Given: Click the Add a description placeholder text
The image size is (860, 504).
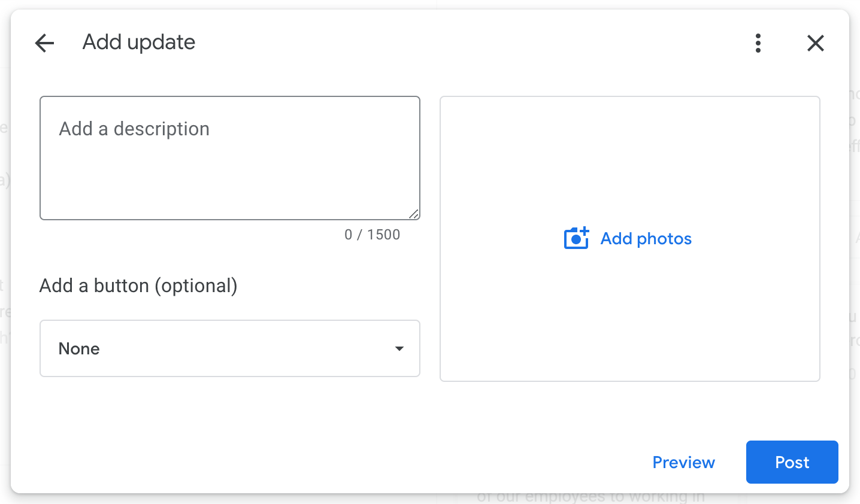Looking at the screenshot, I should [134, 129].
